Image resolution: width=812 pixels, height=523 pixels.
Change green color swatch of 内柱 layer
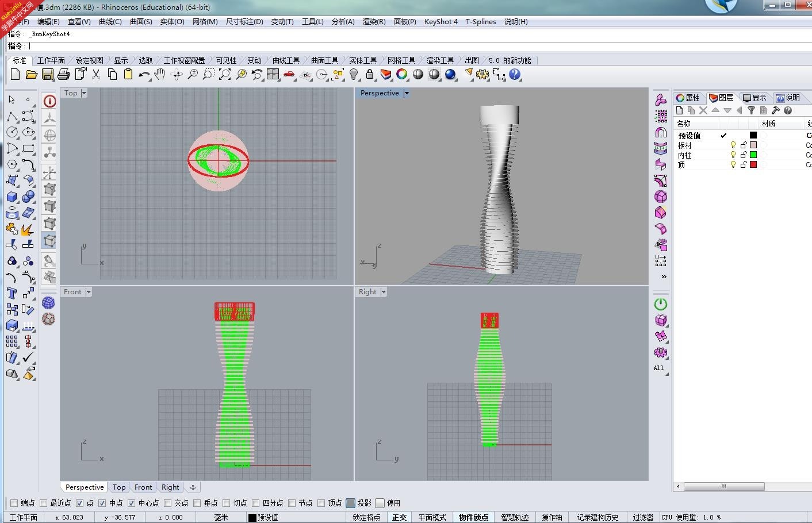tap(753, 155)
